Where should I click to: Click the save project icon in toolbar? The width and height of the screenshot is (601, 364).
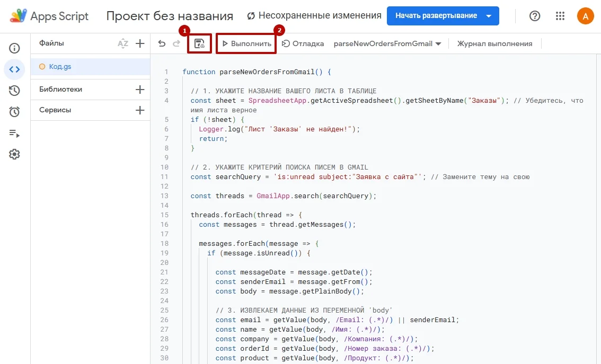coord(200,43)
